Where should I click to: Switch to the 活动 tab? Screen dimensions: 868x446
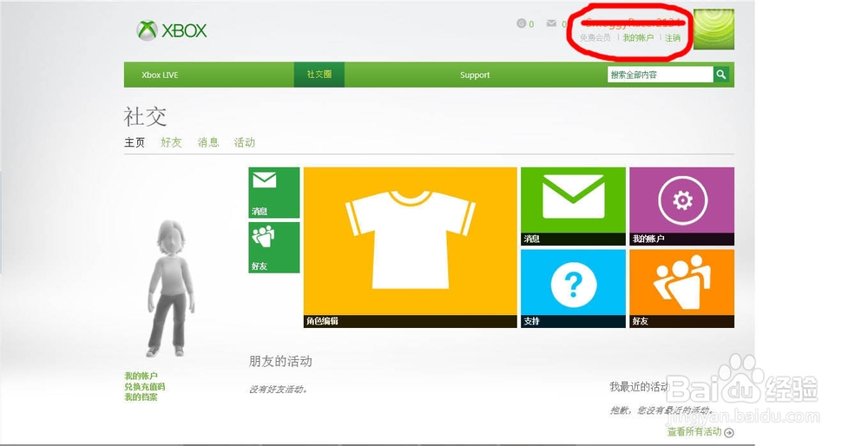[x=245, y=143]
